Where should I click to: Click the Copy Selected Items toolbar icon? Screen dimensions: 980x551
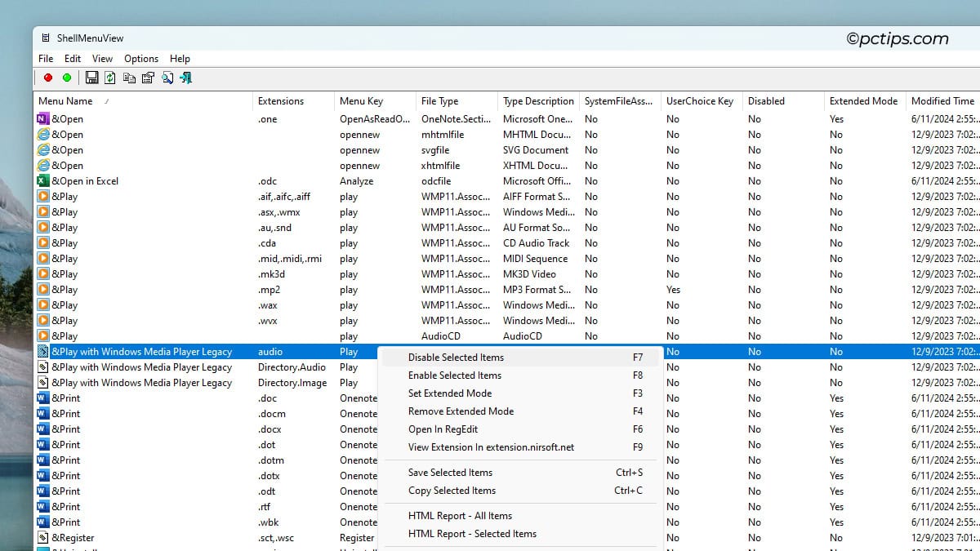click(129, 78)
